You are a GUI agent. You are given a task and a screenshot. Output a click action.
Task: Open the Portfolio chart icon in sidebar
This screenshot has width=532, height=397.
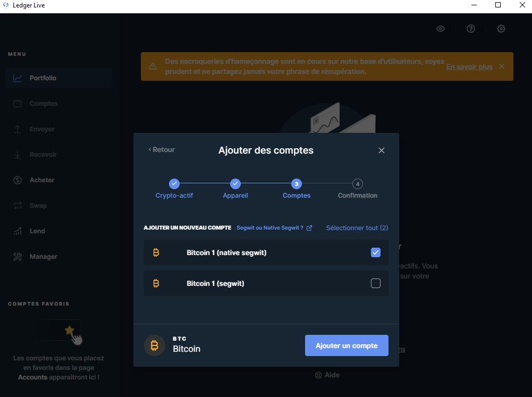[18, 78]
